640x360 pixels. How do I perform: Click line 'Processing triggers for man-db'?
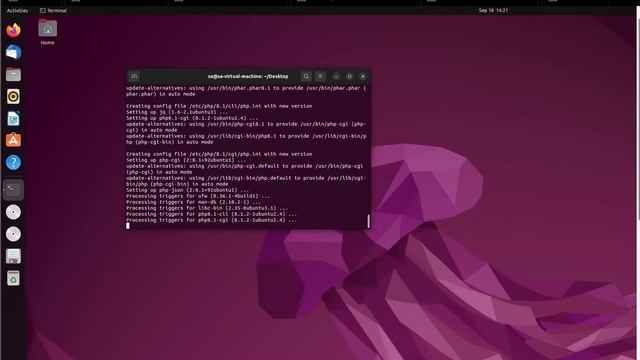pyautogui.click(x=193, y=202)
